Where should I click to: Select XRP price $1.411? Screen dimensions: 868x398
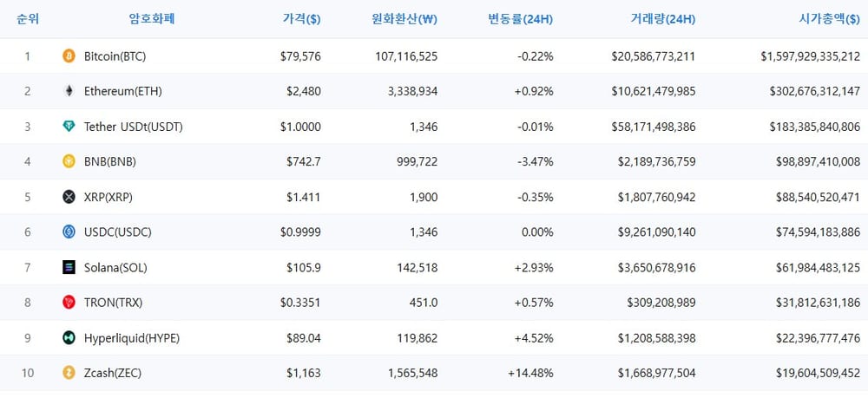[x=303, y=198]
